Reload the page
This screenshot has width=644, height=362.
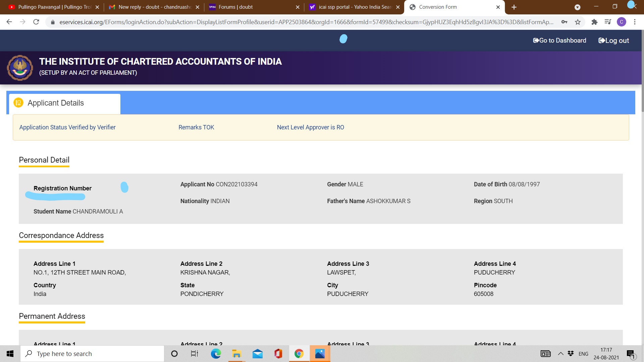[x=36, y=22]
